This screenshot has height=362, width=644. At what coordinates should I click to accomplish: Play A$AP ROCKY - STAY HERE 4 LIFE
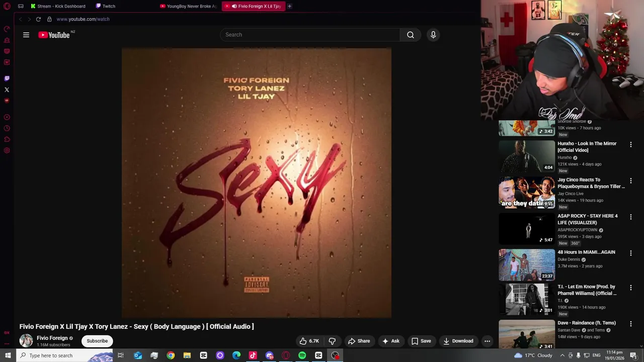pyautogui.click(x=588, y=219)
